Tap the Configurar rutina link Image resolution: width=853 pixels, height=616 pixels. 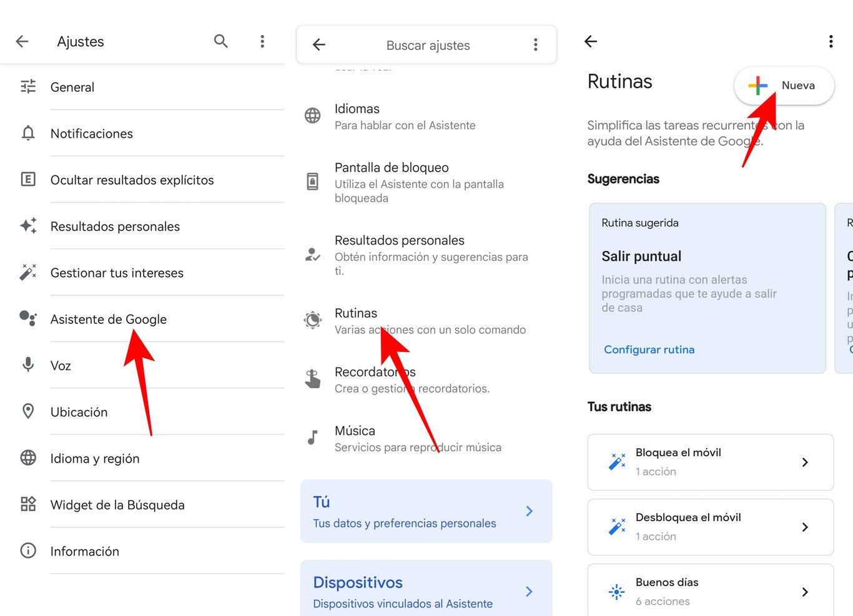tap(649, 350)
